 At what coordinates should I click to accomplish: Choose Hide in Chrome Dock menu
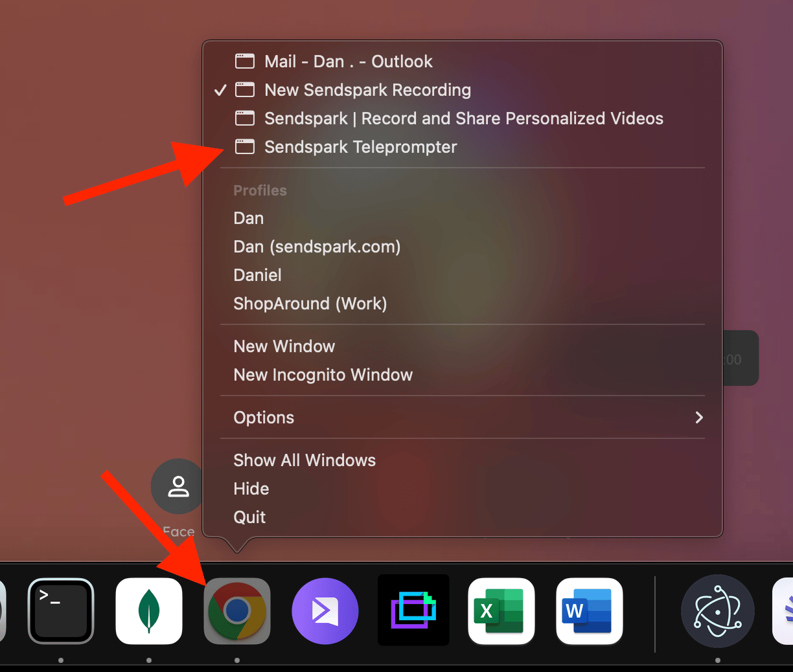click(463, 489)
